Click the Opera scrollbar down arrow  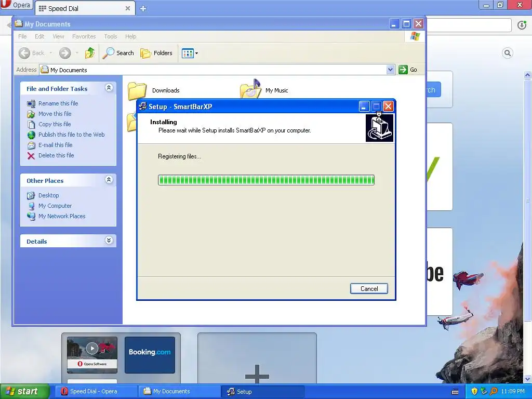[x=528, y=379]
